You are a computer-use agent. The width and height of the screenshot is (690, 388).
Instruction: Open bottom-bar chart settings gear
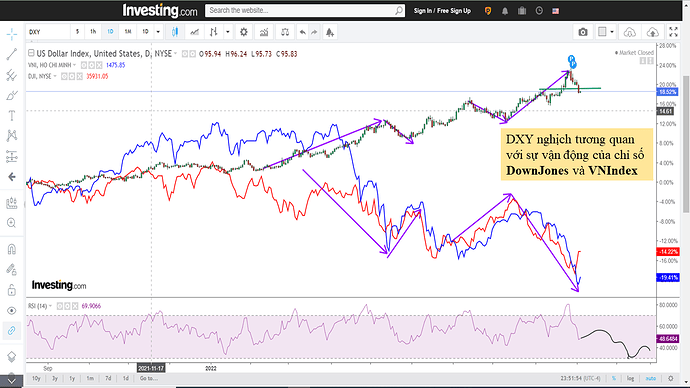click(671, 378)
